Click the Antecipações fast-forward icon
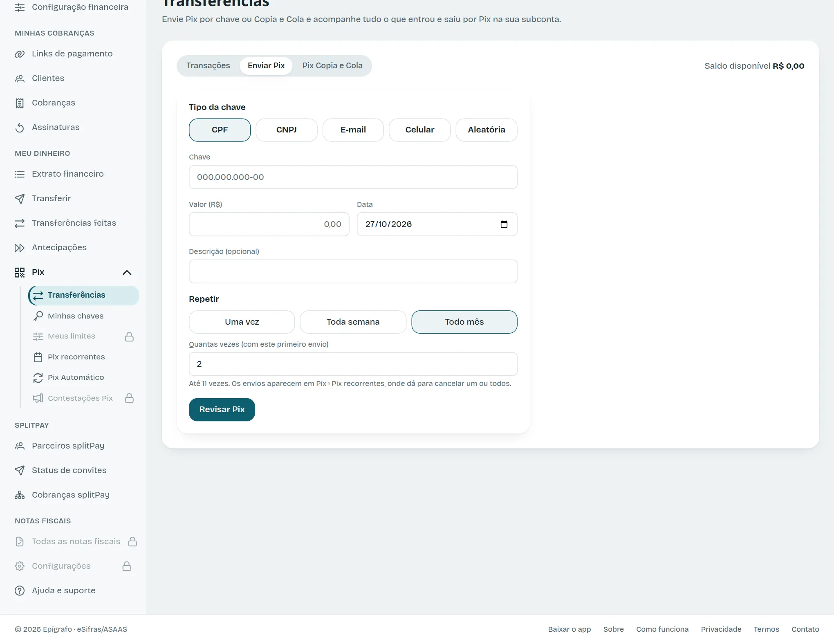Screen dimensions: 834x644 point(20,248)
